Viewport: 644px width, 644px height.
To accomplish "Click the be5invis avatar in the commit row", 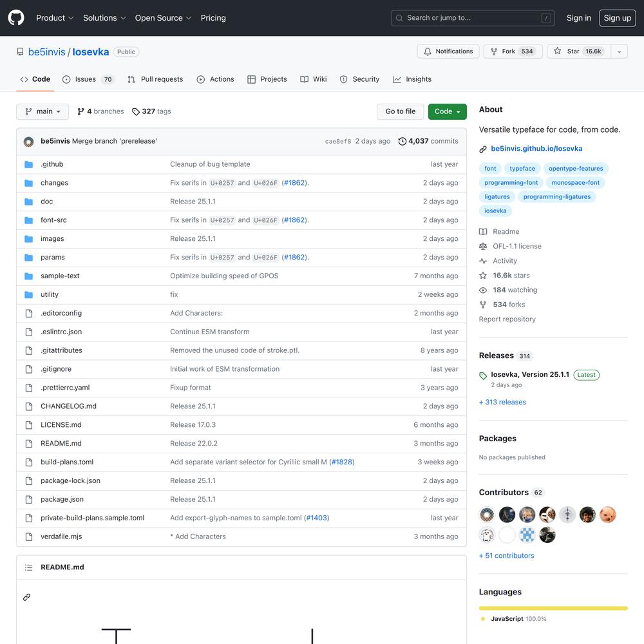I will pyautogui.click(x=29, y=142).
